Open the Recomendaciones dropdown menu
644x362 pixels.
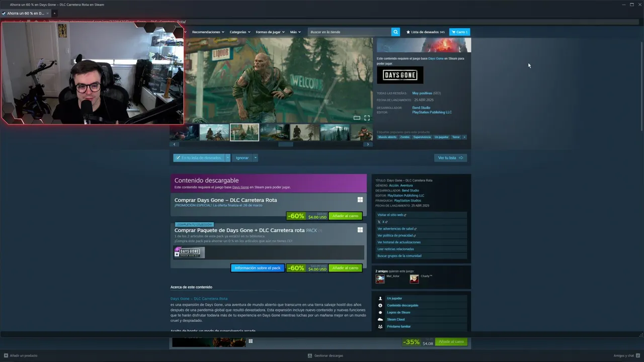pos(208,32)
